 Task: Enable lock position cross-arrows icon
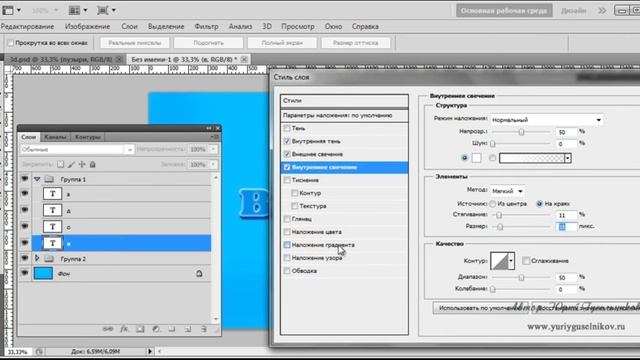(x=82, y=164)
